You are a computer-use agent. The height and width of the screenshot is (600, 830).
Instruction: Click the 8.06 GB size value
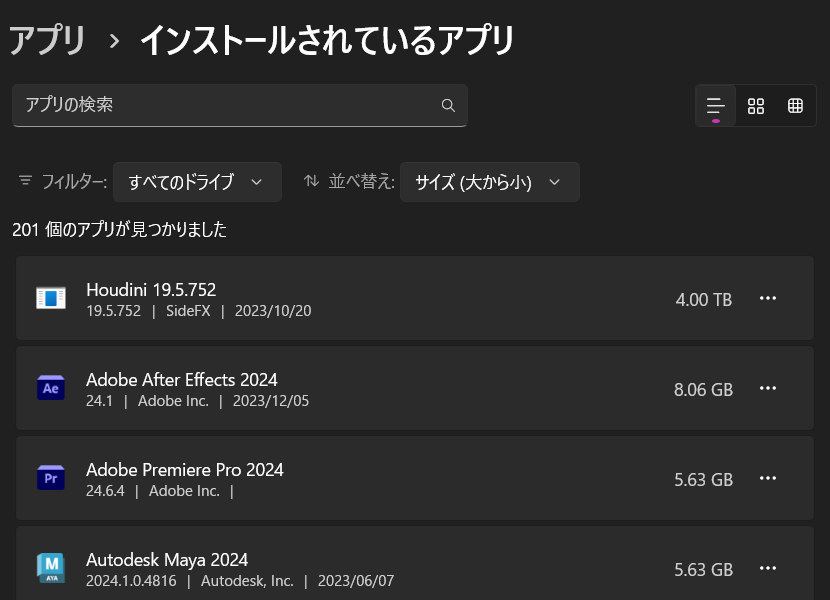click(703, 390)
